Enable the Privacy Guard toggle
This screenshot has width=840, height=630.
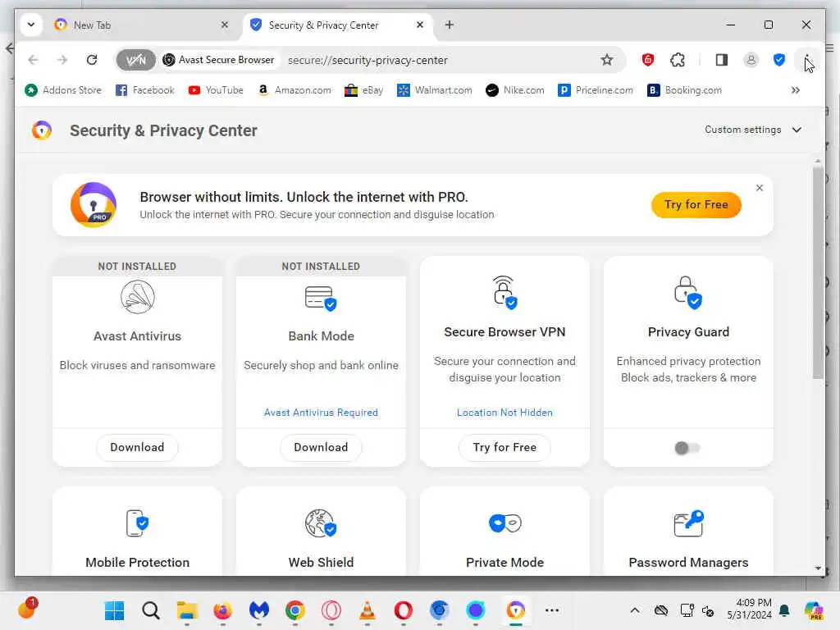pyautogui.click(x=687, y=448)
